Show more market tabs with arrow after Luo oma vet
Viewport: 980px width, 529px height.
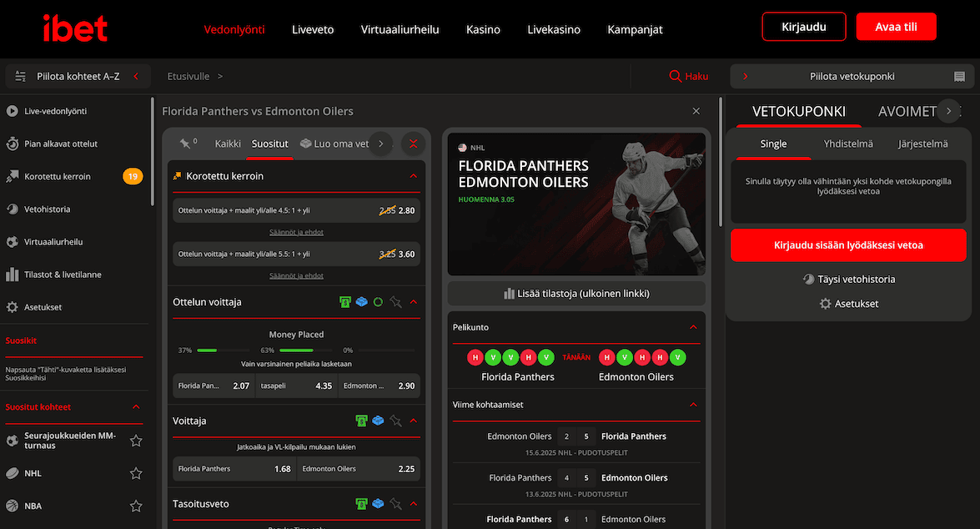click(x=380, y=144)
